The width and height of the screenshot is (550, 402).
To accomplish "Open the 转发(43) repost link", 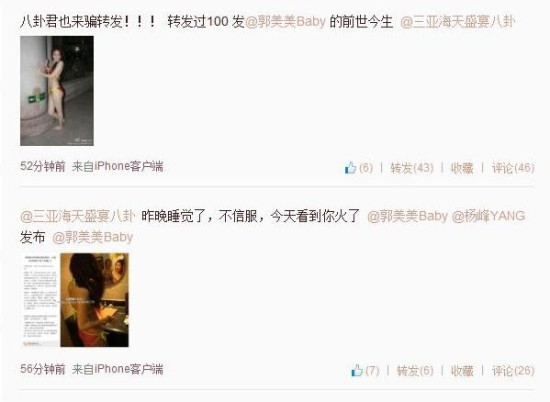I will click(x=412, y=168).
